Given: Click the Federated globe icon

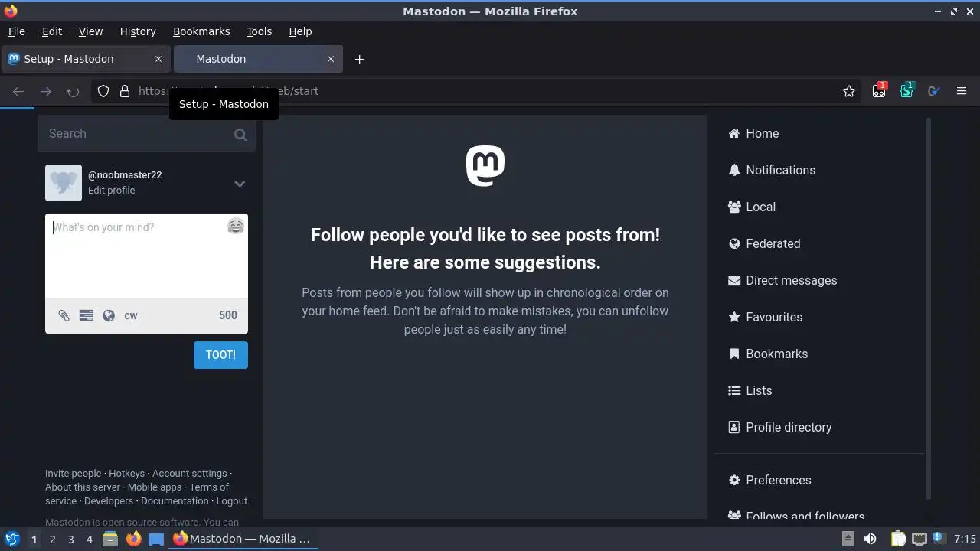Looking at the screenshot, I should (x=734, y=243).
